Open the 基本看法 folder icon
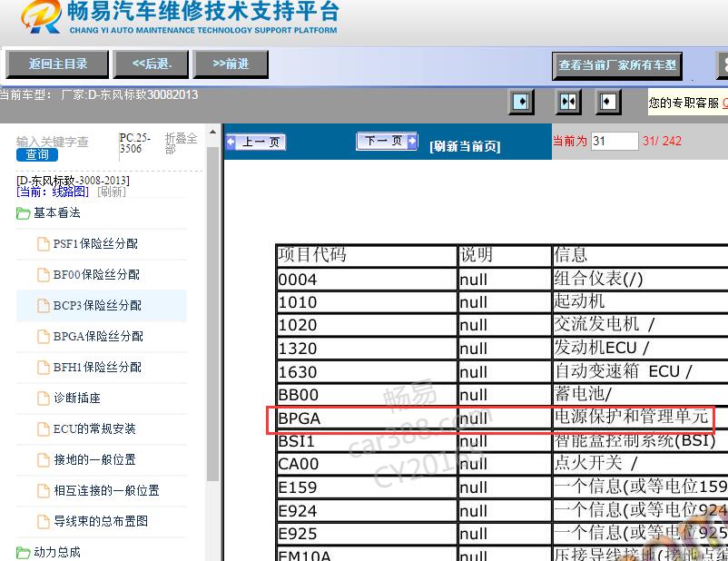The height and width of the screenshot is (561, 728). point(24,213)
